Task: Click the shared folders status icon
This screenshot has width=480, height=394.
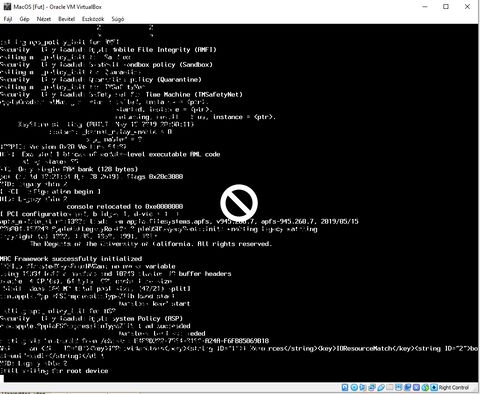Action: (390, 387)
